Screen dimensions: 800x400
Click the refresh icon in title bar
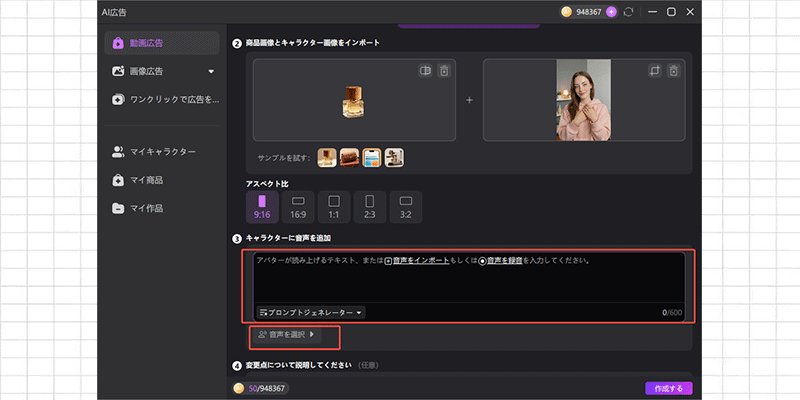629,12
